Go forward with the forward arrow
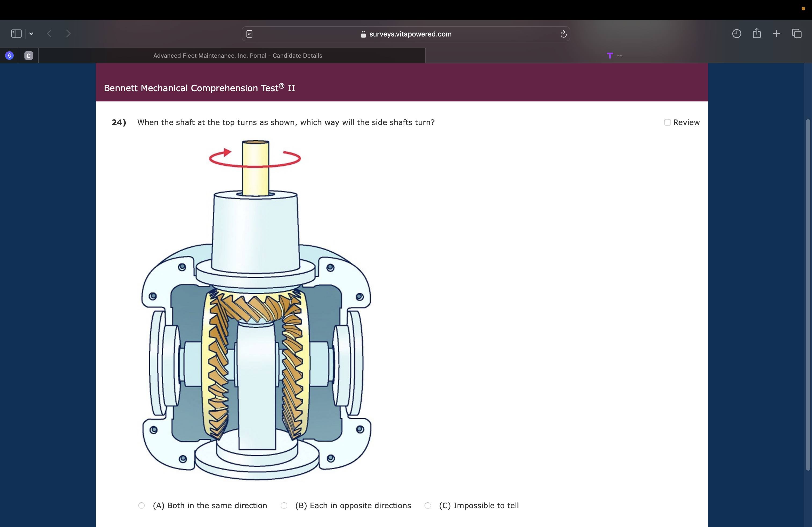 [68, 33]
